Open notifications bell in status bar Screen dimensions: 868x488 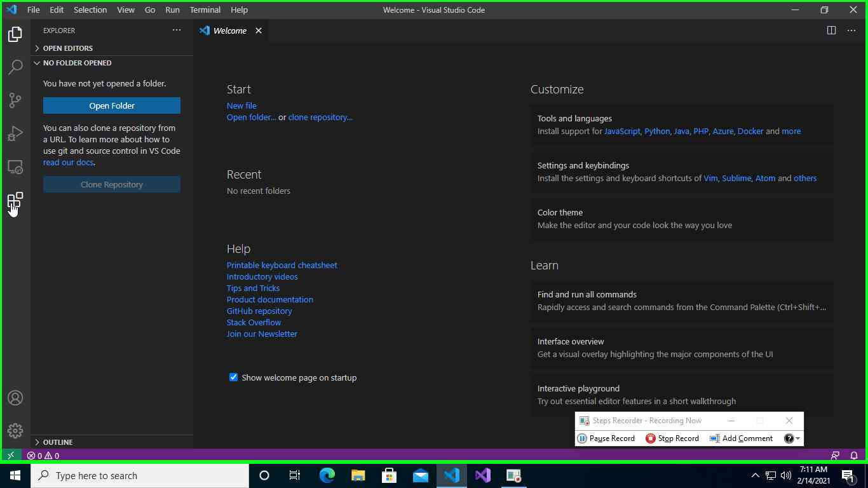pyautogui.click(x=854, y=455)
